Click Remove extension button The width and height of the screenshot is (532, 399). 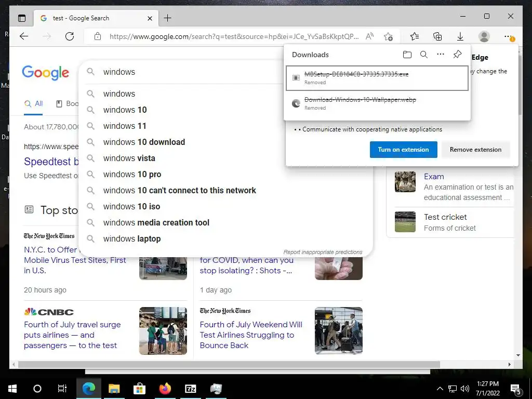coord(475,150)
